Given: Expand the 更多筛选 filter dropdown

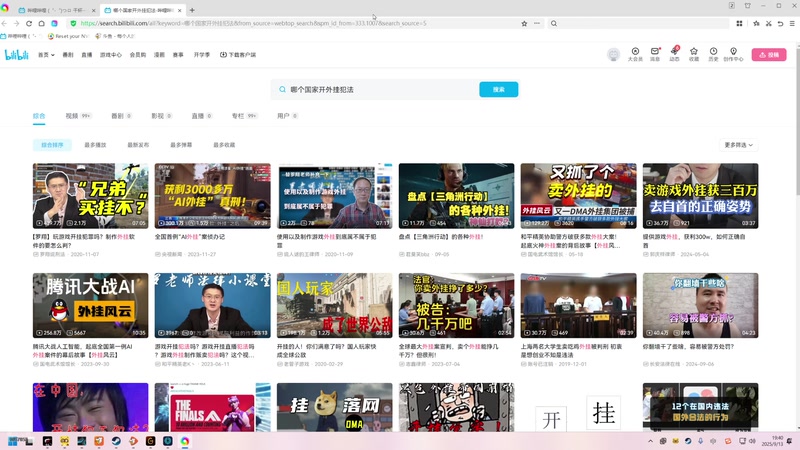Looking at the screenshot, I should coord(738,145).
